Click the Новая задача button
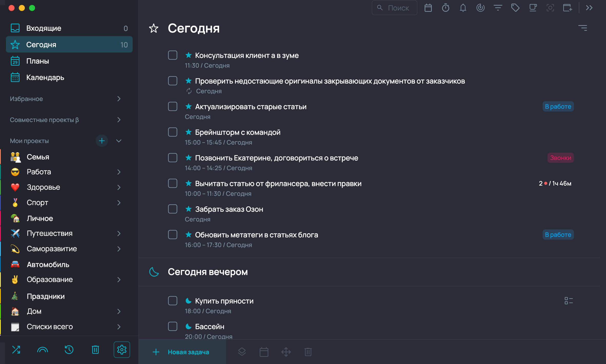Image resolution: width=606 pixels, height=364 pixels. [182, 352]
